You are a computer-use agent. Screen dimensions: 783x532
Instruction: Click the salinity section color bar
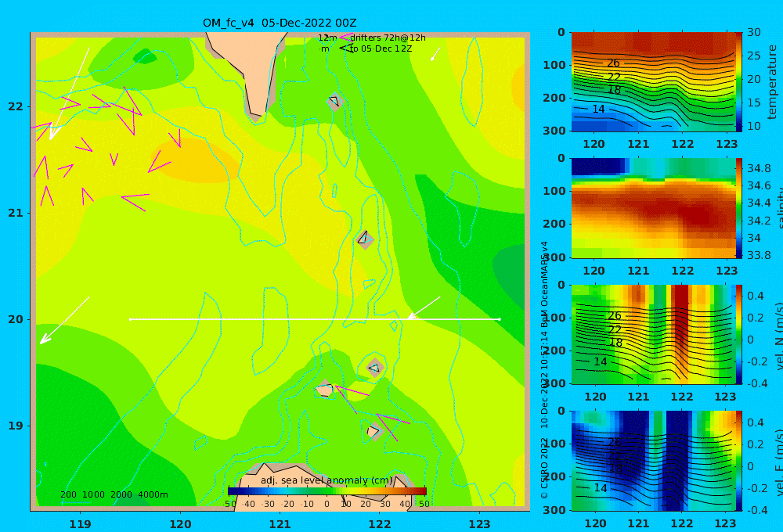[x=739, y=208]
